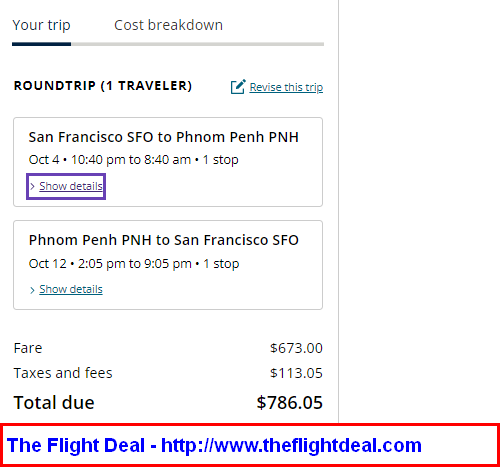
Task: Select the $786.05 total amount
Action: 289,403
